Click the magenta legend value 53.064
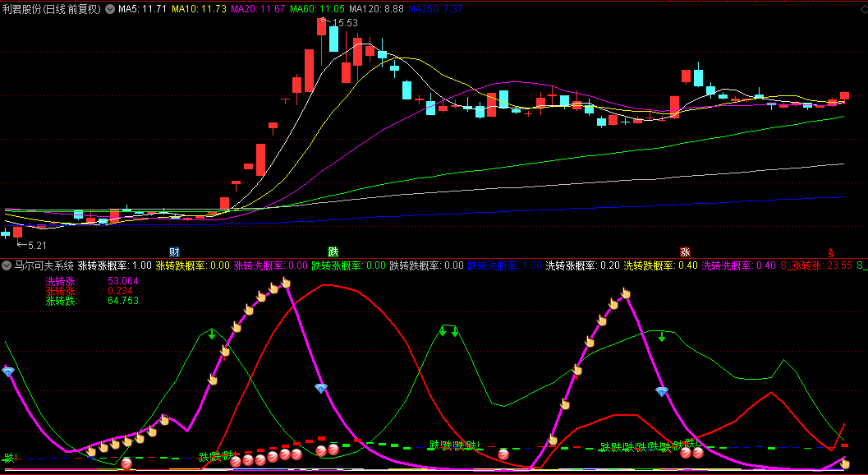Image resolution: width=868 pixels, height=475 pixels. click(123, 281)
